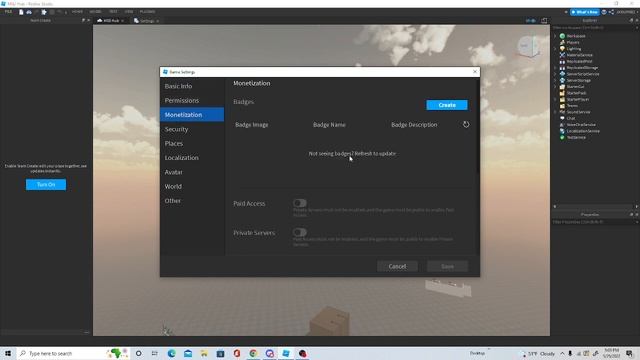Expand ServerScriptService in Explorer
This screenshot has height=360, width=640.
pyautogui.click(x=555, y=74)
